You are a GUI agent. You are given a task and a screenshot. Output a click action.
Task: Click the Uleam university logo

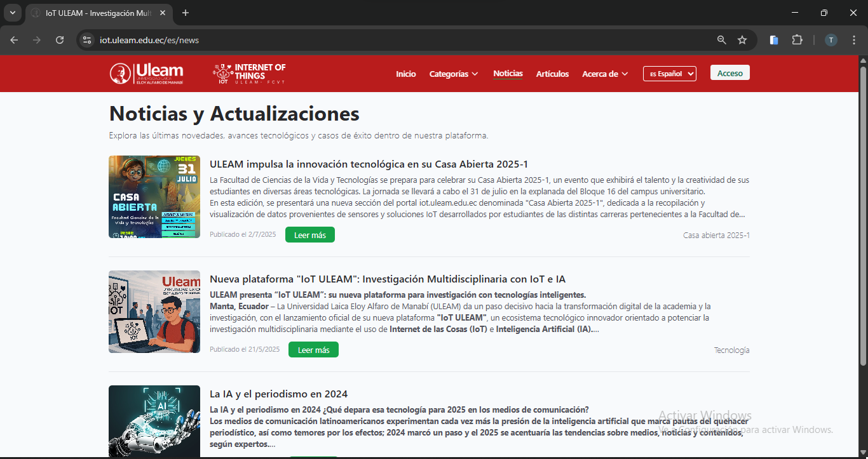point(146,74)
